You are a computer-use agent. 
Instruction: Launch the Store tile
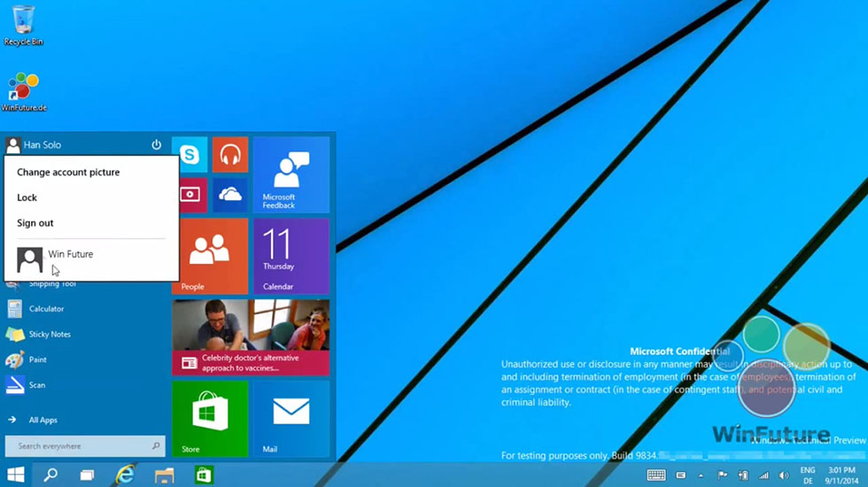(x=210, y=417)
